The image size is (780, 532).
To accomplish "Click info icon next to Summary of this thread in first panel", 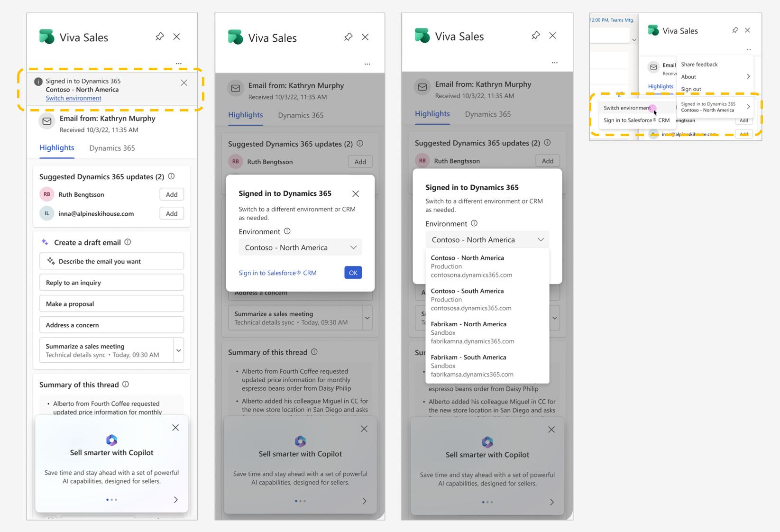I will pos(126,385).
